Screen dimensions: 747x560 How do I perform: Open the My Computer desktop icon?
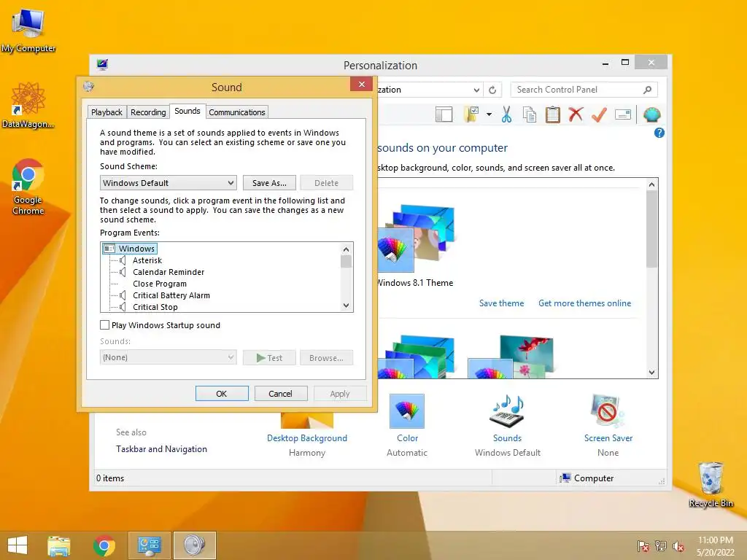[28, 30]
